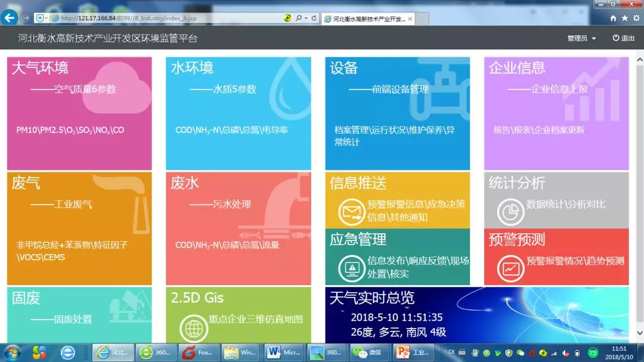Open the 应急管理 monitor icon
The image size is (644, 362).
[351, 268]
